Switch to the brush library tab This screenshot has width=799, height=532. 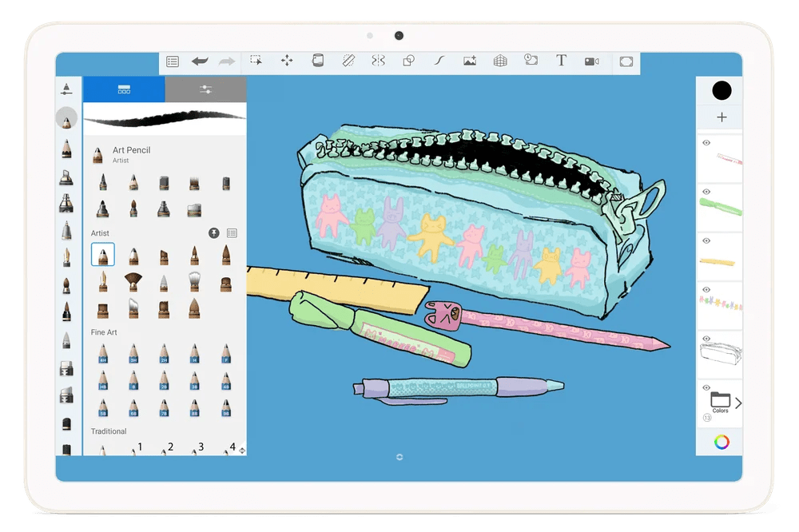124,89
